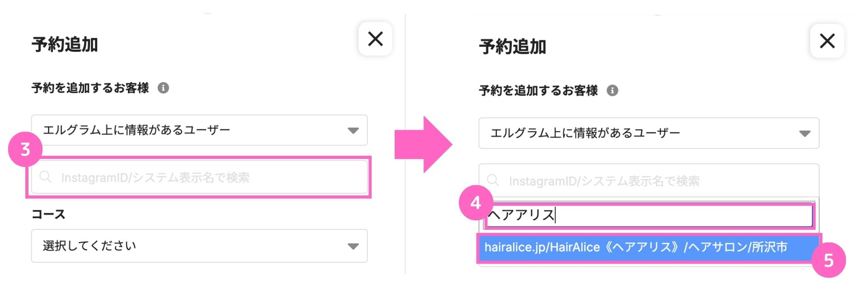The image size is (868, 289).
Task: Click the left panel's 予約追加 heading
Action: pos(65,45)
